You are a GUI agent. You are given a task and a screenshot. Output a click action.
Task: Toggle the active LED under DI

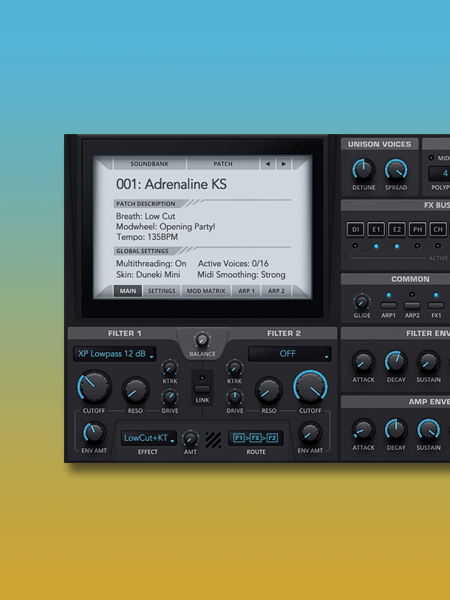coord(355,246)
